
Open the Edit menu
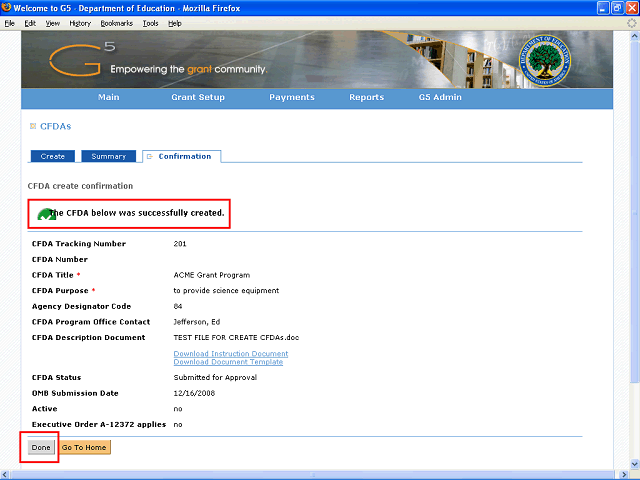click(x=30, y=23)
